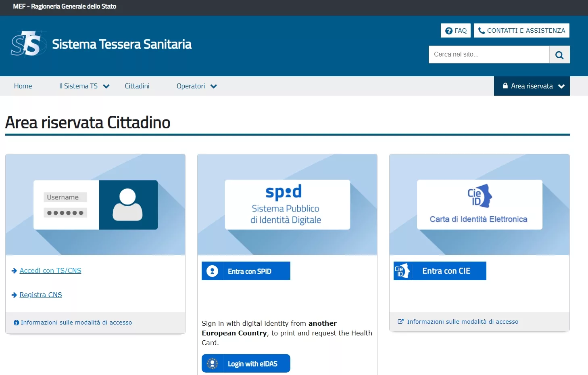Follow the Accedi con TS/CNS link
The height and width of the screenshot is (375, 588).
[50, 271]
